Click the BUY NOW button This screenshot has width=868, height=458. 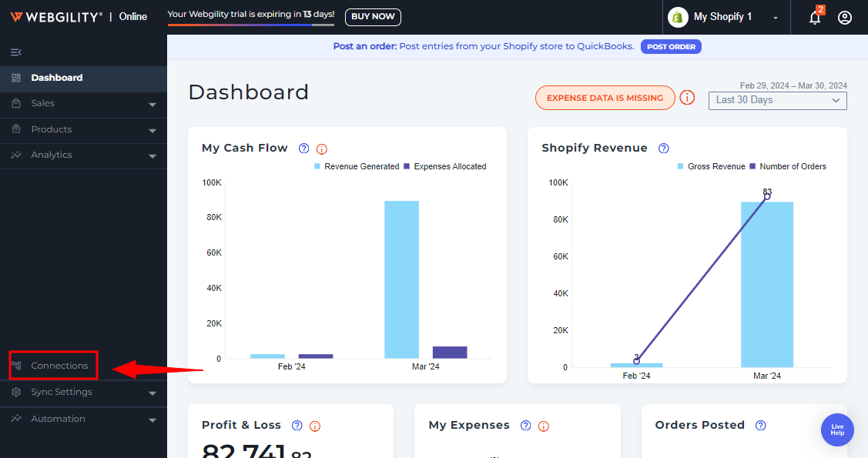[373, 17]
